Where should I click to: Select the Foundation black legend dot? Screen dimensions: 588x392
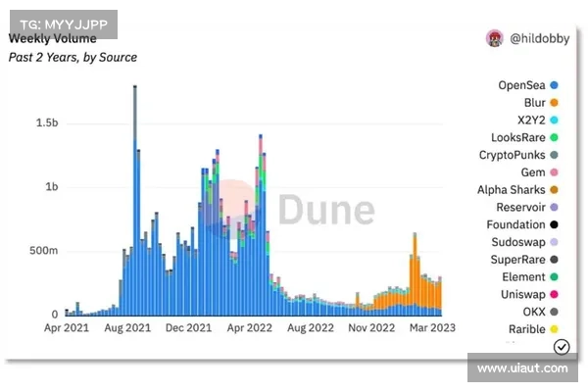554,224
